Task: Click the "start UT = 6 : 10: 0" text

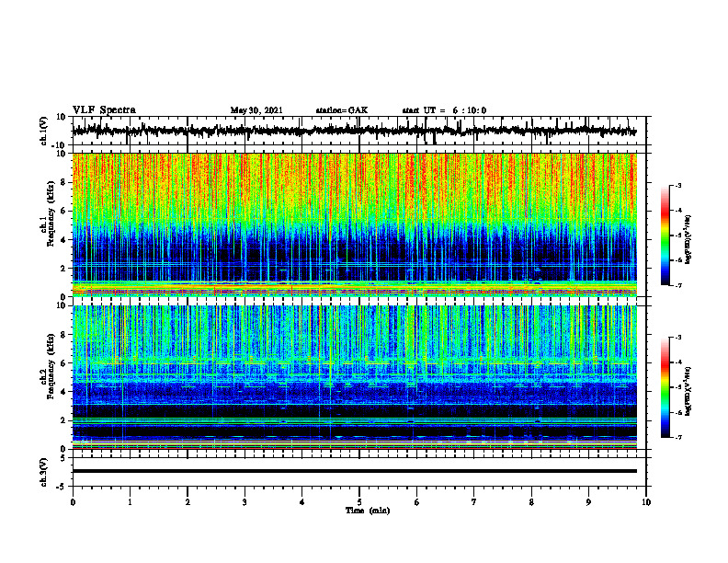Action: pyautogui.click(x=444, y=110)
